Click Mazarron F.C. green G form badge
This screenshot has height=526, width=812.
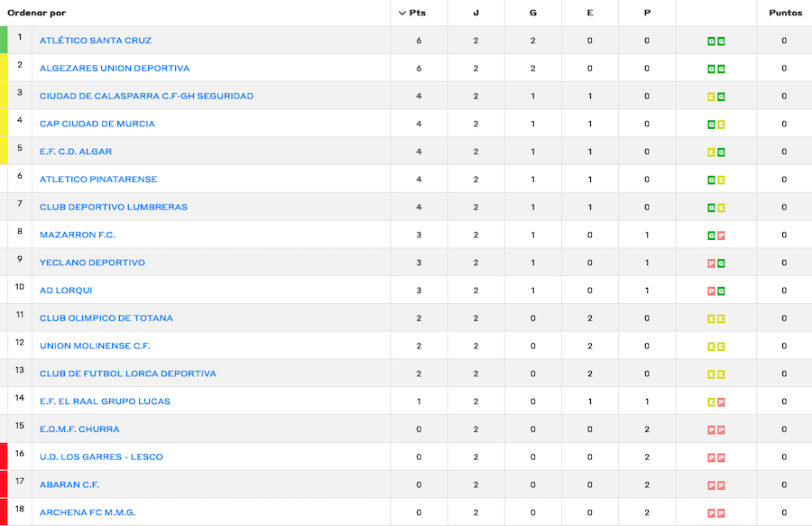(x=712, y=235)
